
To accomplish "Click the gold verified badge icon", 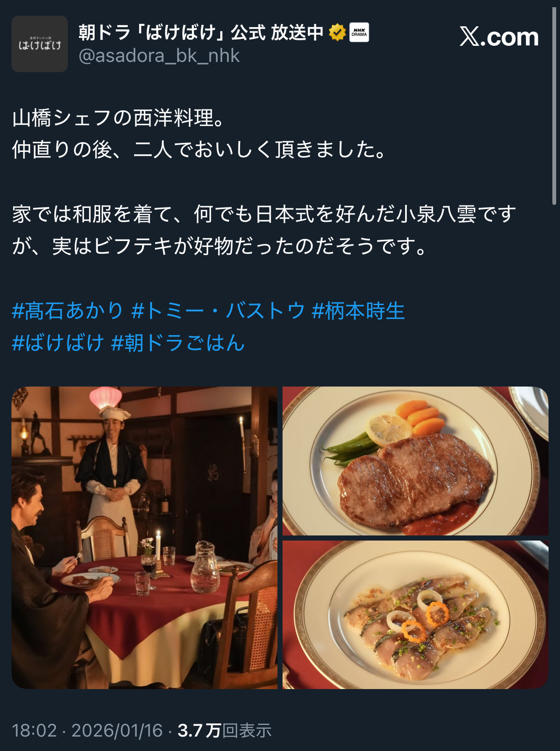I will coord(337,33).
